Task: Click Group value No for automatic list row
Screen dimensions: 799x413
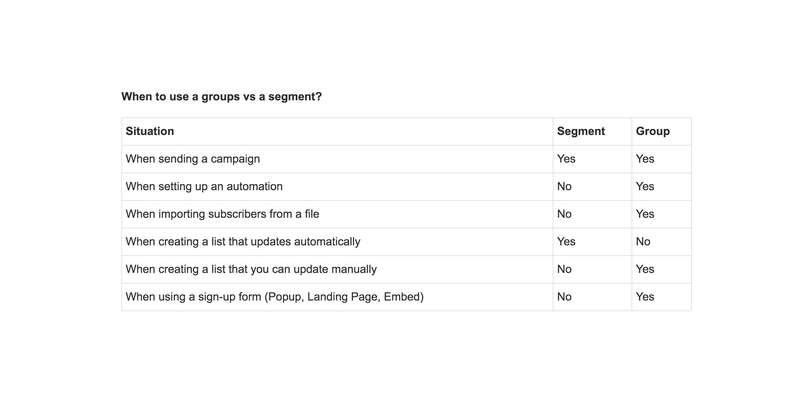Action: click(x=643, y=242)
